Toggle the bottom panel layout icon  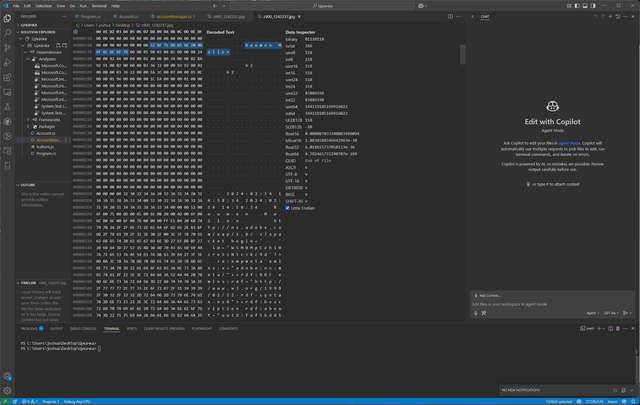point(585,6)
